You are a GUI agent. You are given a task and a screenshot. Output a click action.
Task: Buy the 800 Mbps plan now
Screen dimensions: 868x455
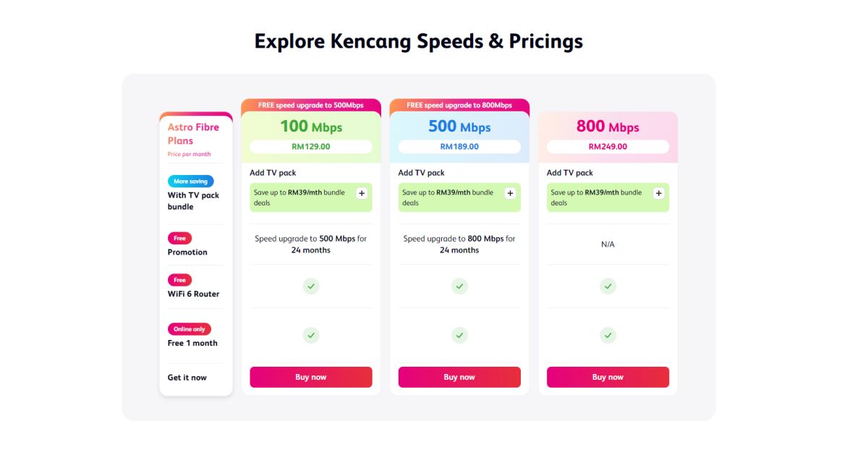tap(608, 377)
